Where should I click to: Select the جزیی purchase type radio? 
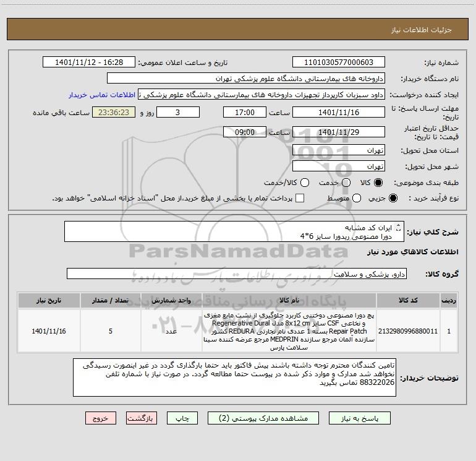pos(393,198)
